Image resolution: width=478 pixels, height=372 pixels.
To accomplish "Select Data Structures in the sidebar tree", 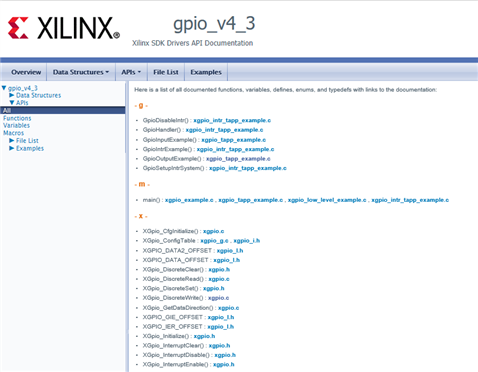I will (39, 95).
